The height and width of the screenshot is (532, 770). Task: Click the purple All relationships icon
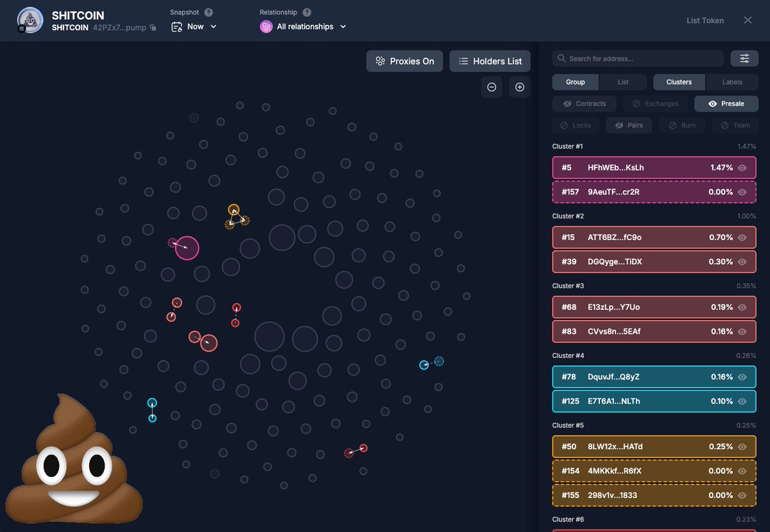click(266, 27)
